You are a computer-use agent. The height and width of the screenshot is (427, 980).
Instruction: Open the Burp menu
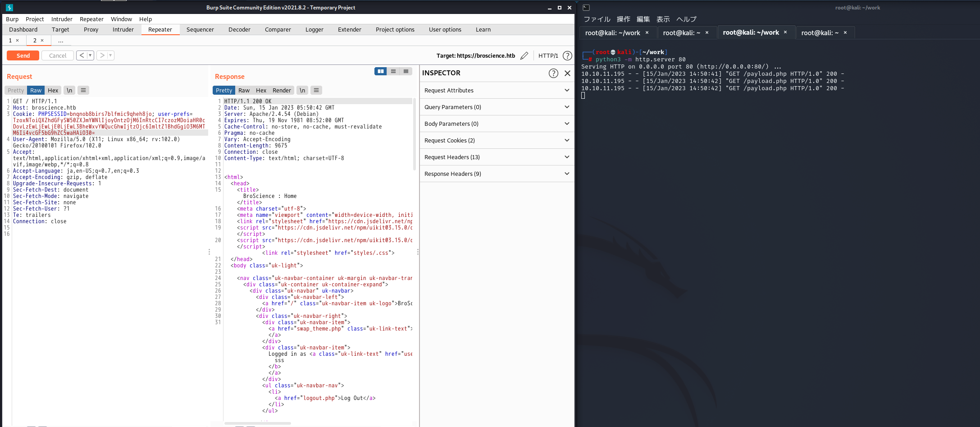coord(12,19)
